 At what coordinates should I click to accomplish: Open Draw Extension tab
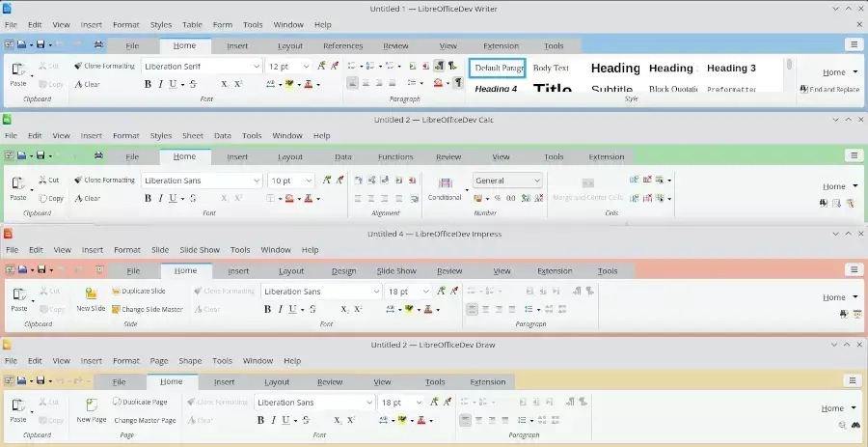[x=488, y=381]
